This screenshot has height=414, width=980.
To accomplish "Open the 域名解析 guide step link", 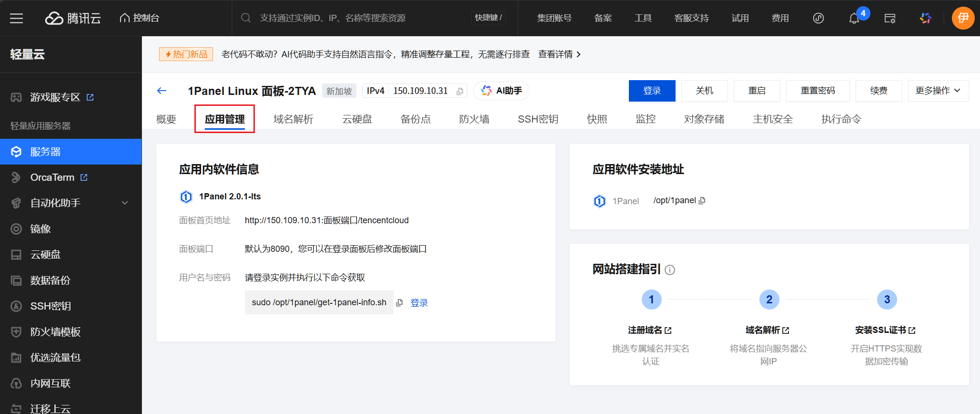I will pyautogui.click(x=768, y=330).
